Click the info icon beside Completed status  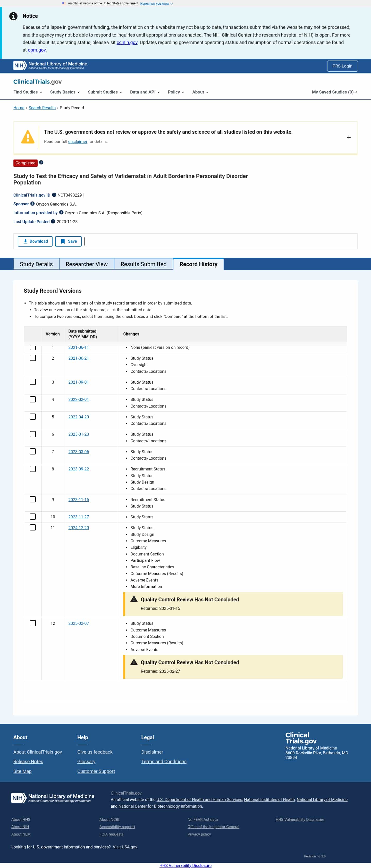coord(41,162)
